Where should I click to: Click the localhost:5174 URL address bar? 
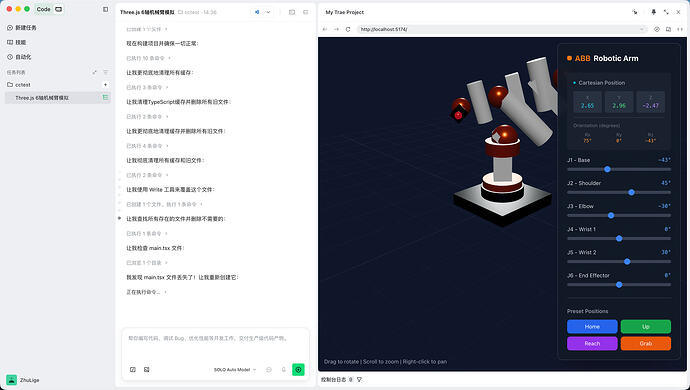point(501,29)
